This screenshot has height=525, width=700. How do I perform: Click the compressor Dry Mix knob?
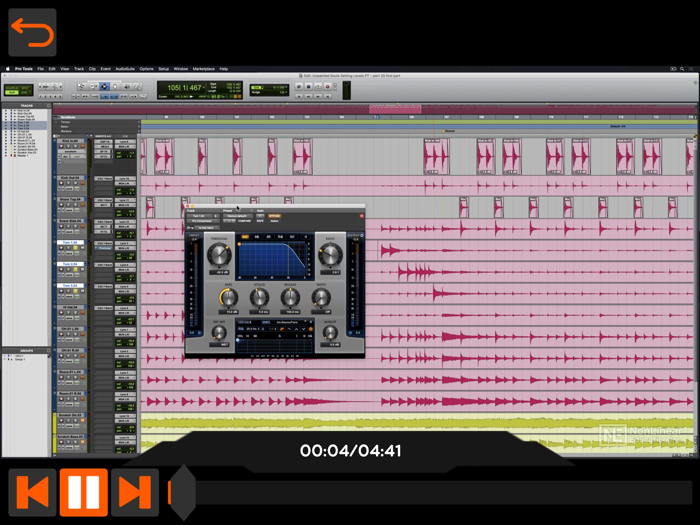click(219, 332)
